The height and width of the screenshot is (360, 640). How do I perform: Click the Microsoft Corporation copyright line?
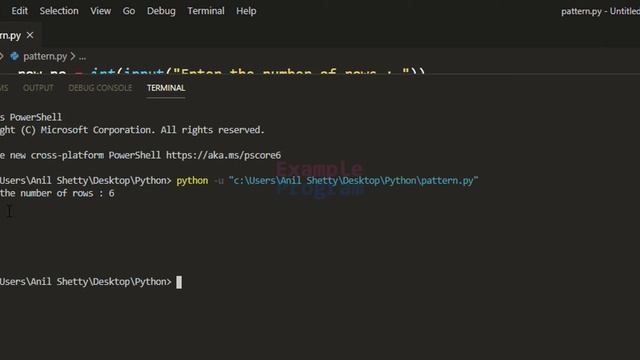click(x=132, y=130)
